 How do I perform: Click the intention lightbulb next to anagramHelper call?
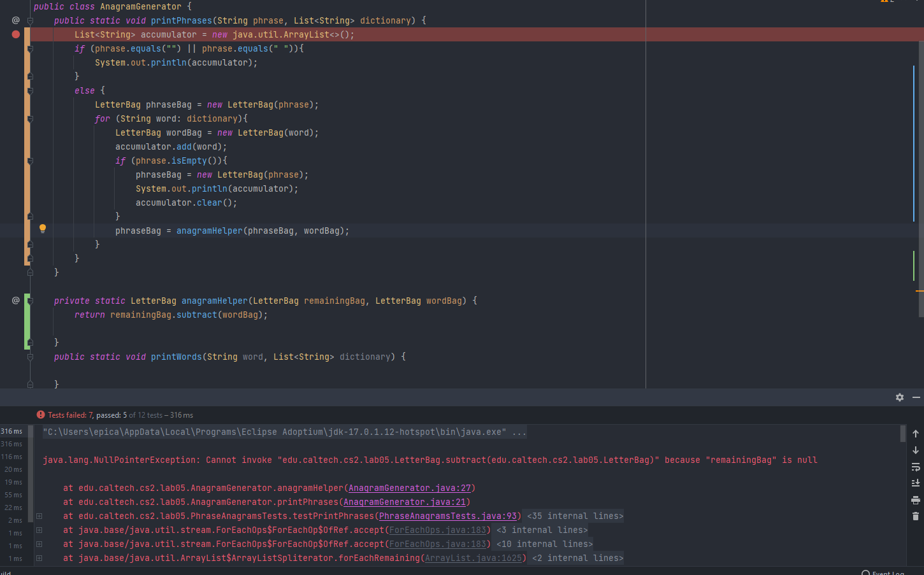tap(43, 229)
